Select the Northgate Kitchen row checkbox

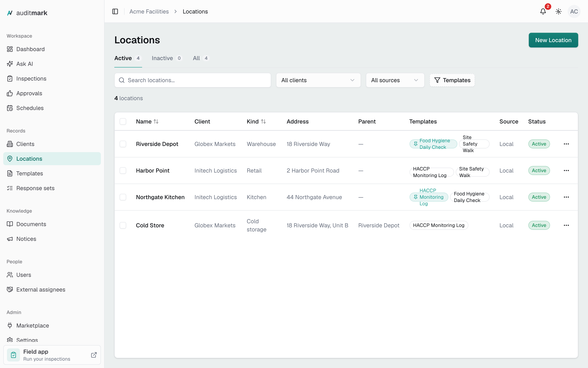123,197
